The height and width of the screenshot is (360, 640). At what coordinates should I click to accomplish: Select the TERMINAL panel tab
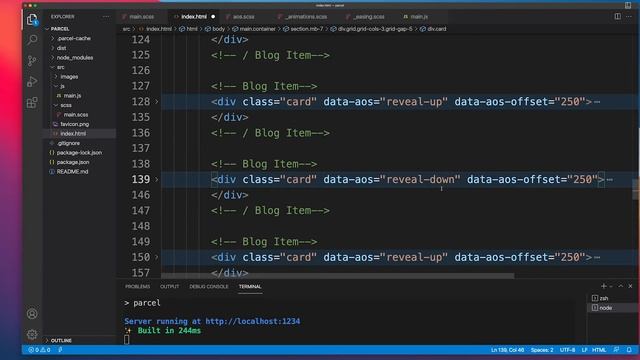click(x=250, y=287)
